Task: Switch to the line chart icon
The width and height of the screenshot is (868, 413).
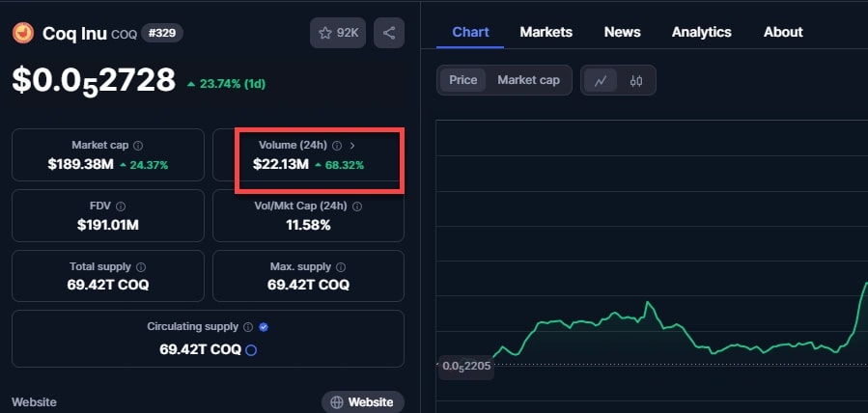Action: tap(601, 80)
